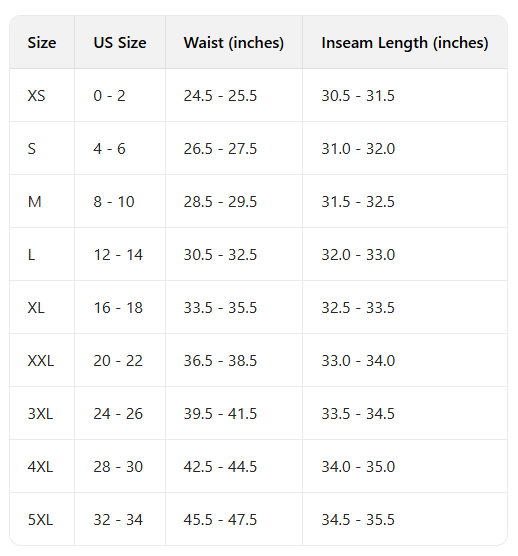
Task: Click the Waist (inches) column header
Action: pyautogui.click(x=234, y=43)
